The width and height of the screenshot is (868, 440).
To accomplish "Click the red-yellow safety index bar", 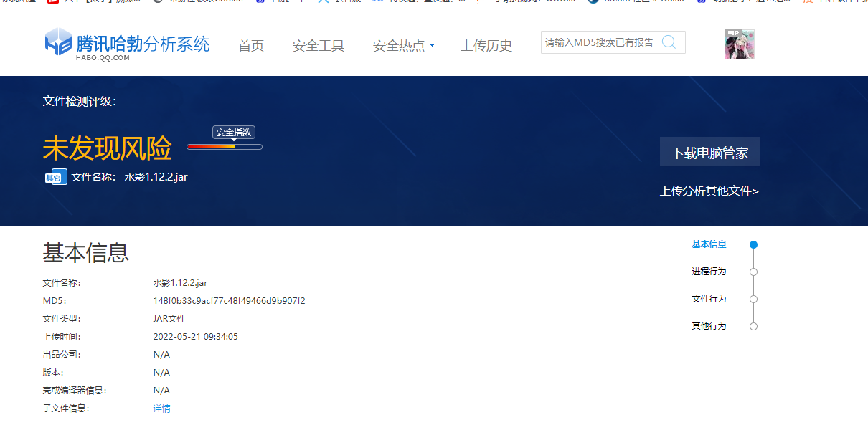I will pyautogui.click(x=224, y=147).
